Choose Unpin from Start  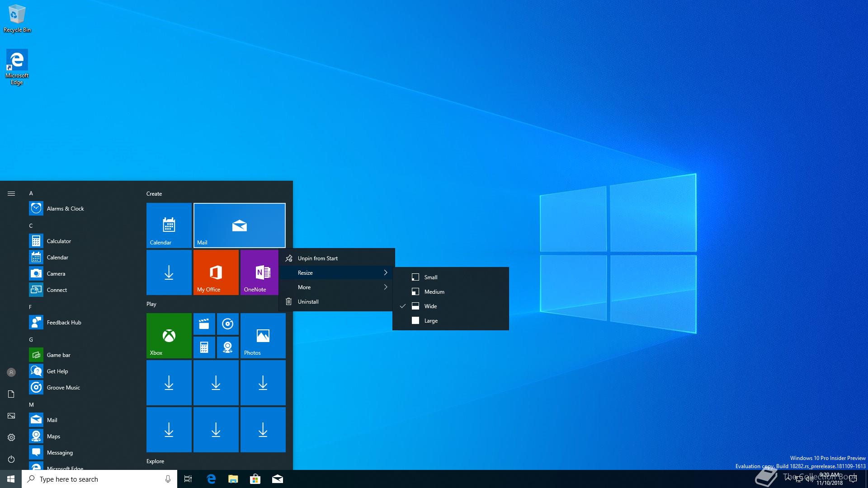[337, 258]
